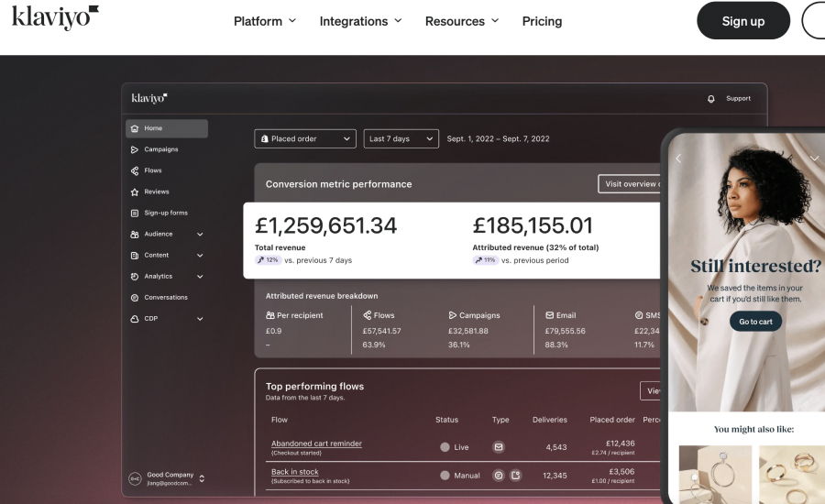825x504 pixels.
Task: Expand the Integrations menu
Action: point(360,21)
